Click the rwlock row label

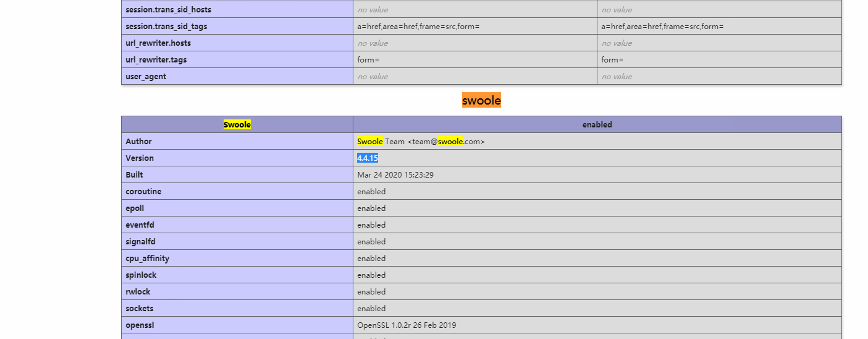[x=138, y=291]
